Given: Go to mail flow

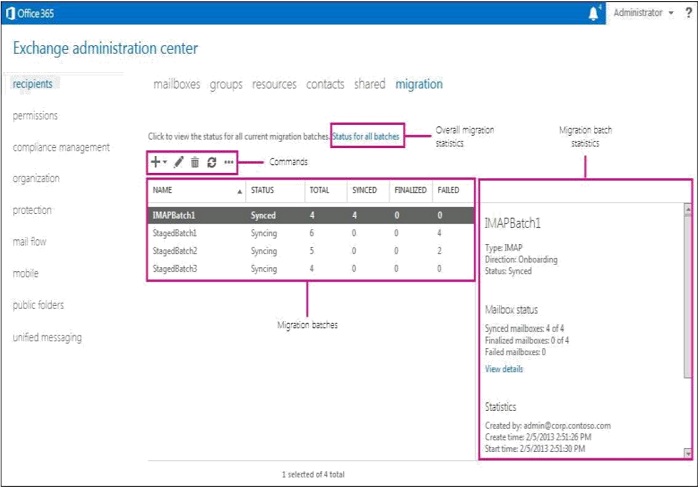Looking at the screenshot, I should (29, 242).
